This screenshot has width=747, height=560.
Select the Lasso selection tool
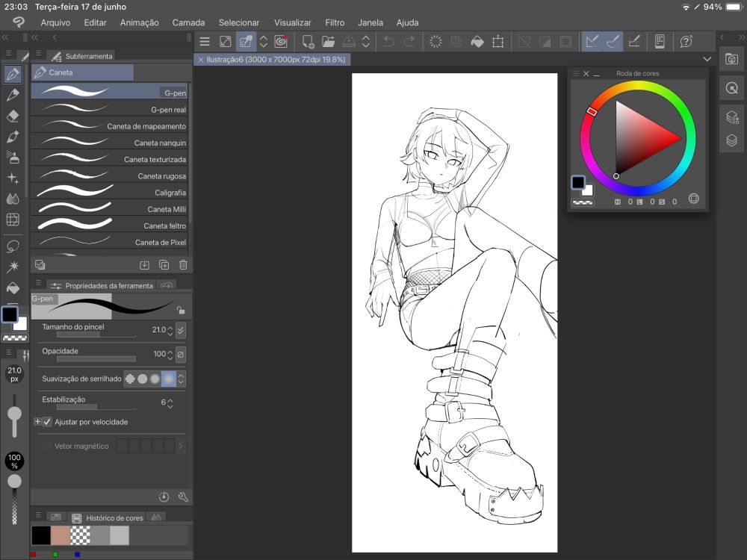point(13,246)
